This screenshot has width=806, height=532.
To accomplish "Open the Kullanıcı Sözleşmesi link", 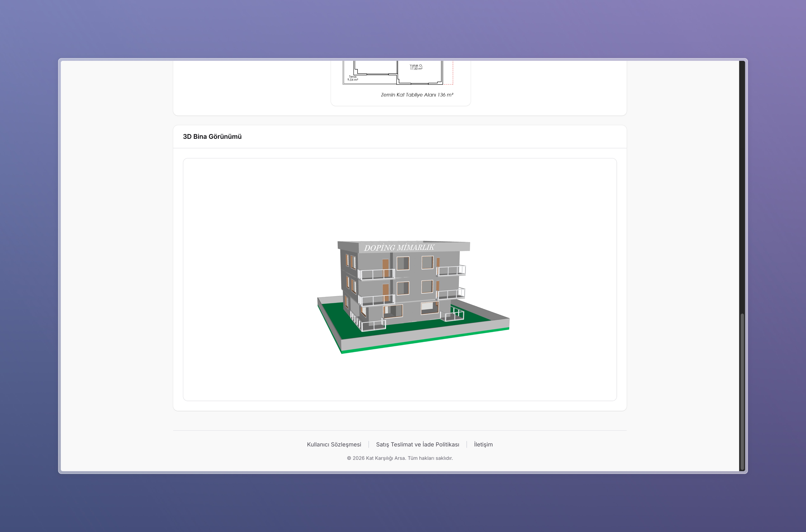I will pyautogui.click(x=334, y=444).
